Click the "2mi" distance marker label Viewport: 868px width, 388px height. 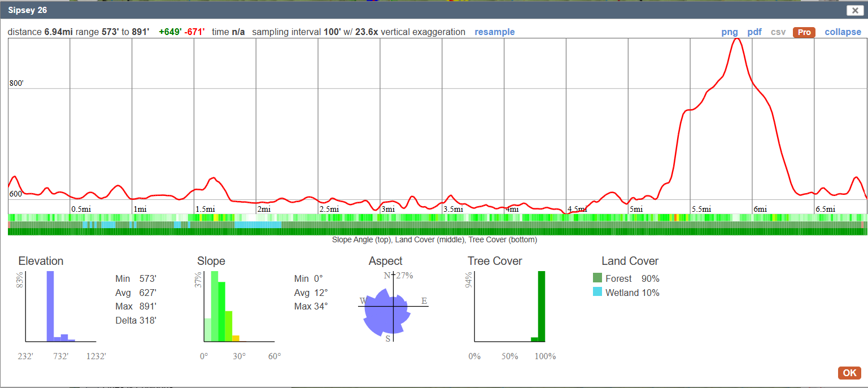264,209
